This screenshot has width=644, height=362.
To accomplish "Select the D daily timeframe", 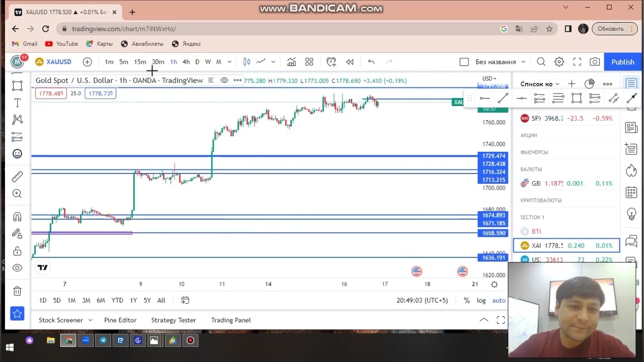I will [x=197, y=62].
